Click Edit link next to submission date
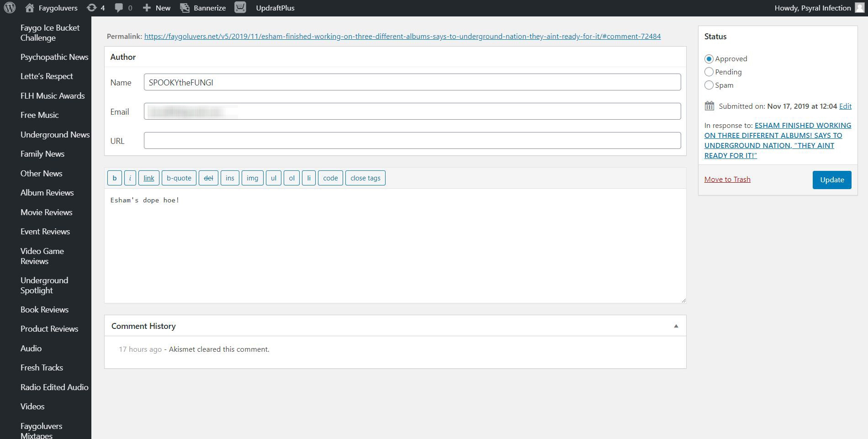 845,106
